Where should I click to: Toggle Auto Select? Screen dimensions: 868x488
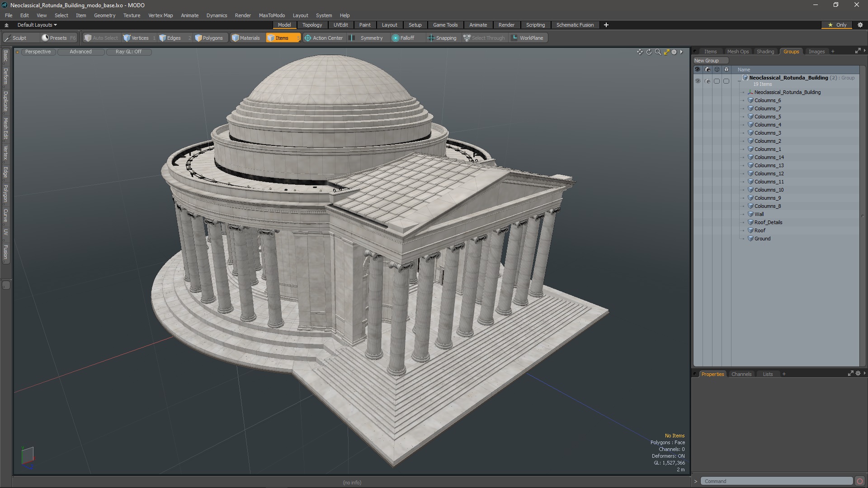click(101, 38)
